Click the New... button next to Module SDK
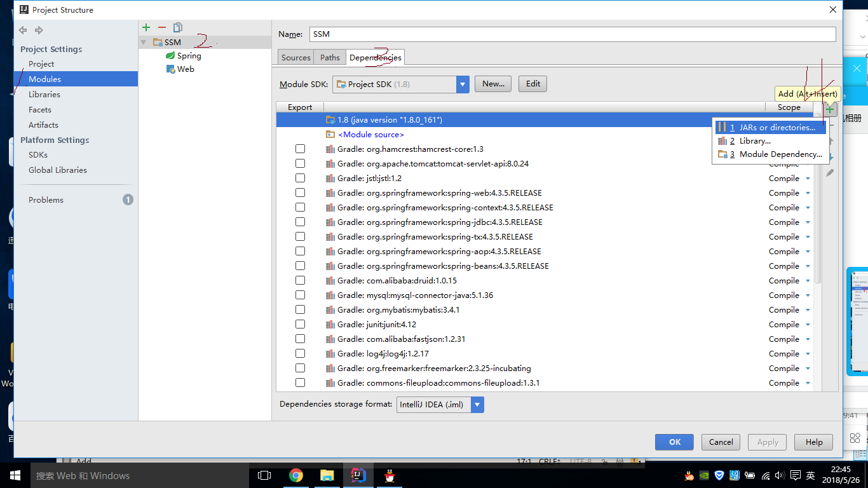Screen dimensions: 868x488 pyautogui.click(x=492, y=83)
